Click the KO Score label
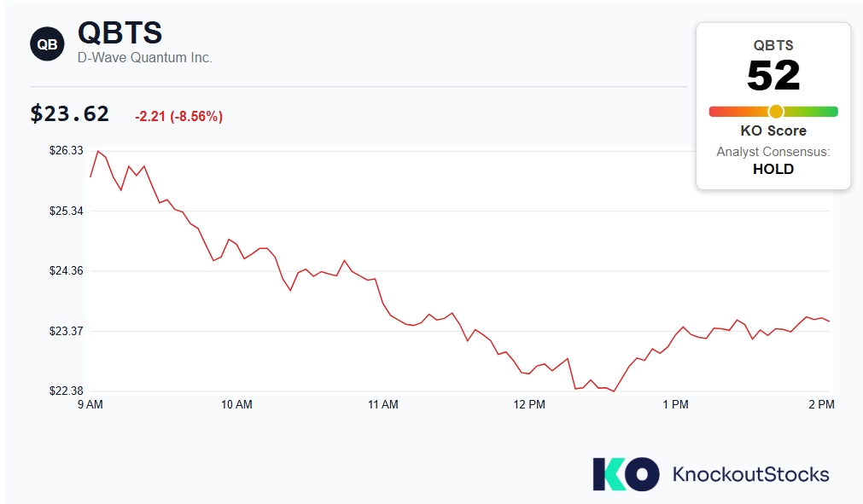This screenshot has height=504, width=863. click(773, 130)
